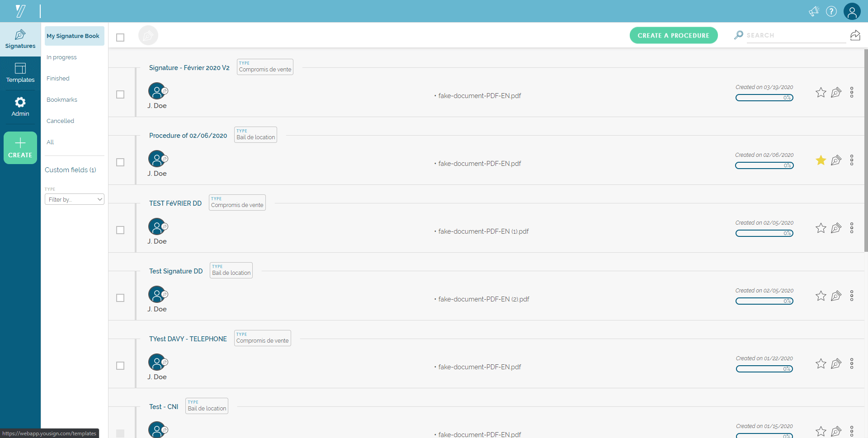The width and height of the screenshot is (868, 438).
Task: Bookmark TEST FéVRIER DD with star
Action: (x=821, y=228)
